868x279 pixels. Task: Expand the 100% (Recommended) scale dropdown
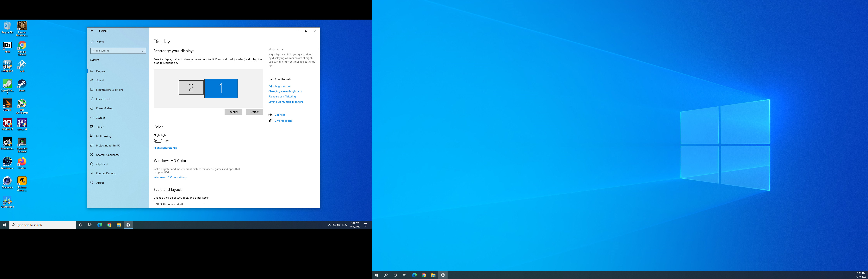coord(181,204)
